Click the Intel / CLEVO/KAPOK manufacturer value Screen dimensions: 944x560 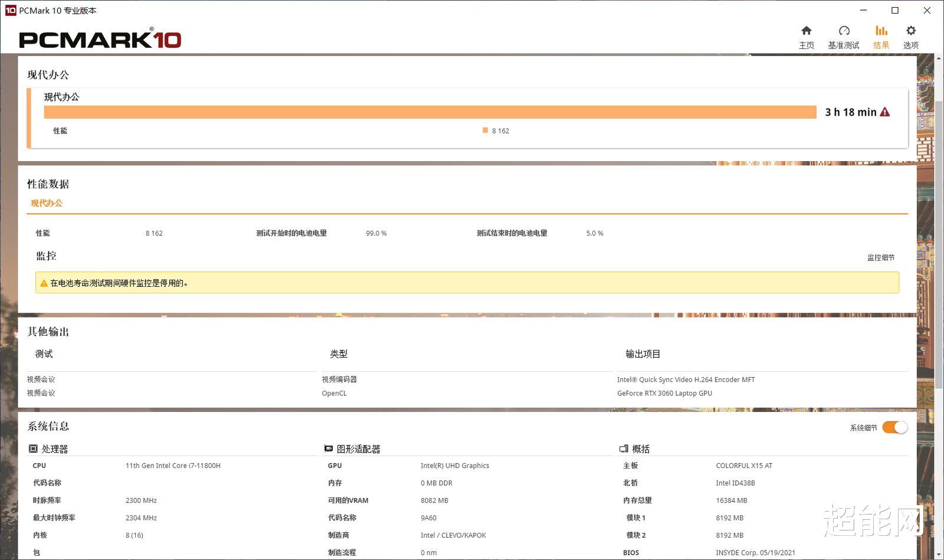pos(453,535)
